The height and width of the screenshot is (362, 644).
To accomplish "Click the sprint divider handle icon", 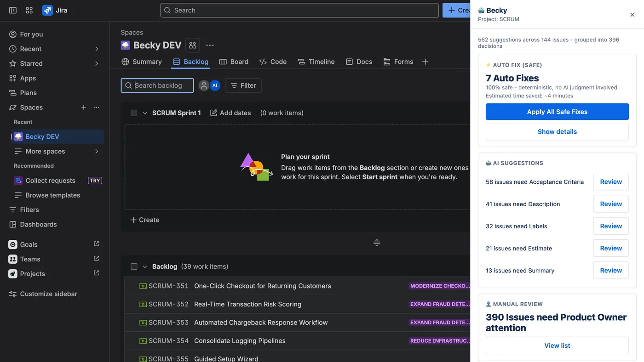I will coord(377,243).
